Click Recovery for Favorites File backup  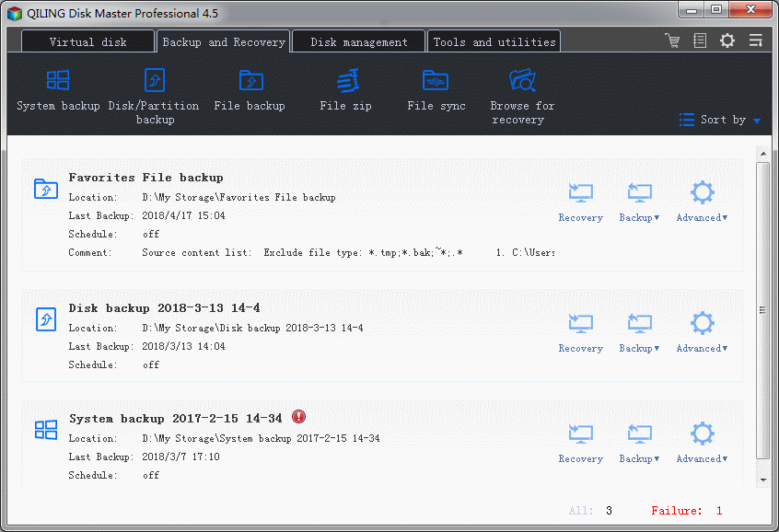pos(580,202)
